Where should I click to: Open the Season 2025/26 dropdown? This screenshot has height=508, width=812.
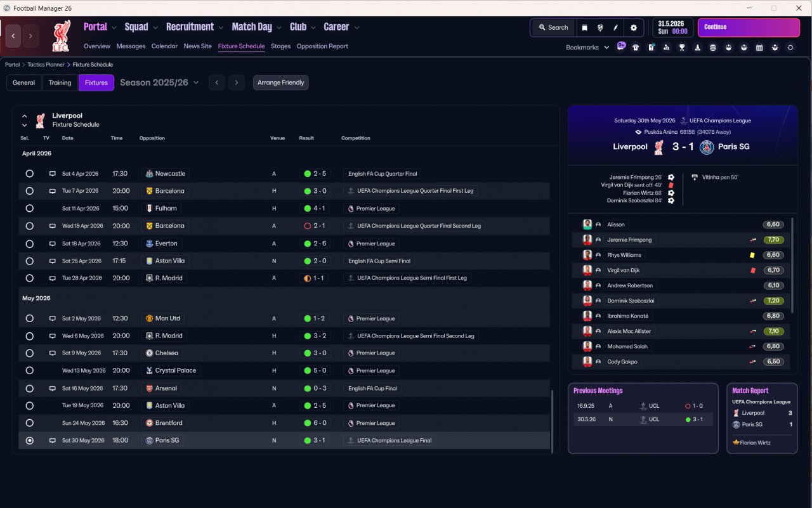tap(159, 82)
